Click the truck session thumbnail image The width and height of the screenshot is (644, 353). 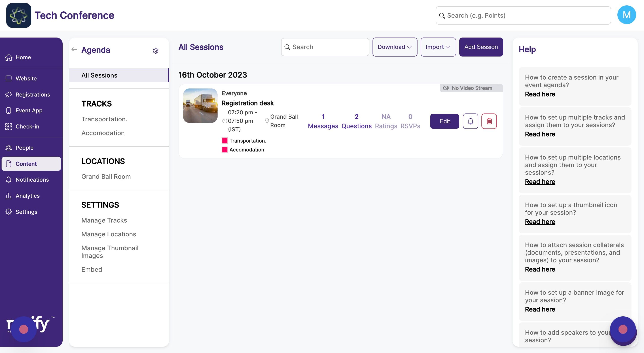[x=200, y=106]
